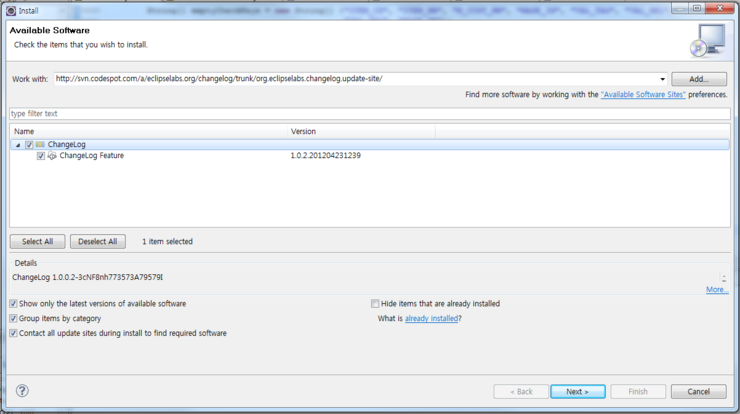The height and width of the screenshot is (414, 740).
Task: Click the Details scroll stepper
Action: [723, 278]
